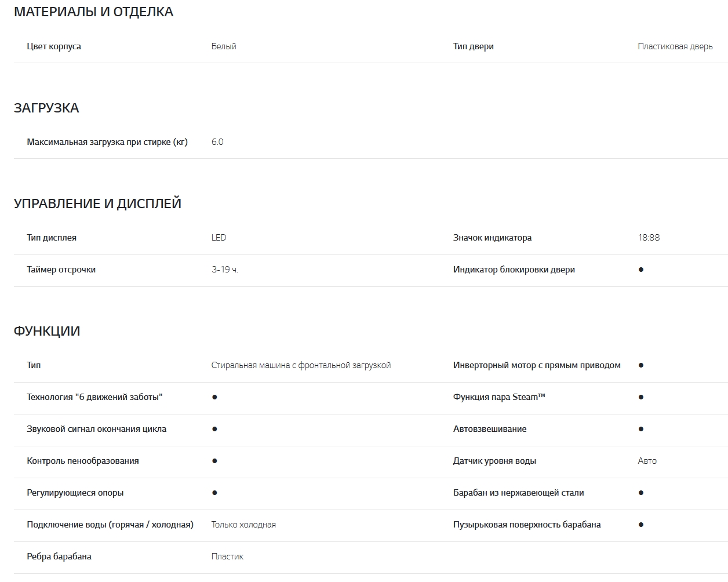Click the dot for Пузырьковая поверхность барабана
728x582 pixels.
[640, 525]
